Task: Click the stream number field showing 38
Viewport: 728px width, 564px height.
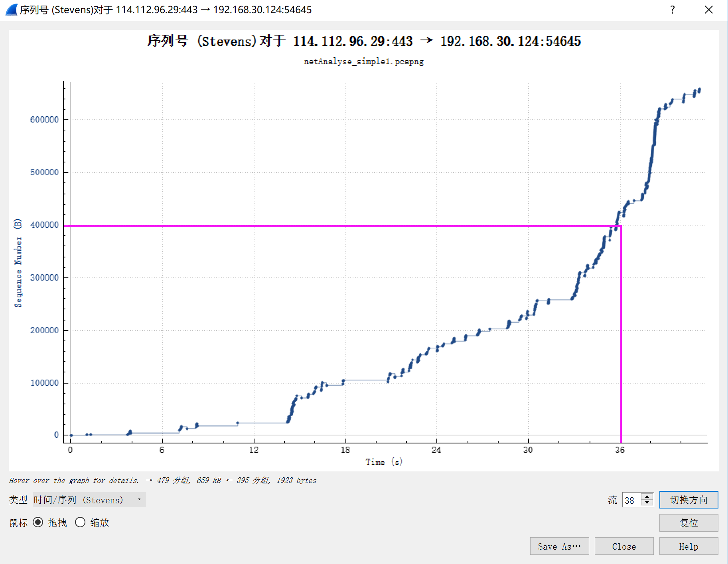Action: point(632,500)
